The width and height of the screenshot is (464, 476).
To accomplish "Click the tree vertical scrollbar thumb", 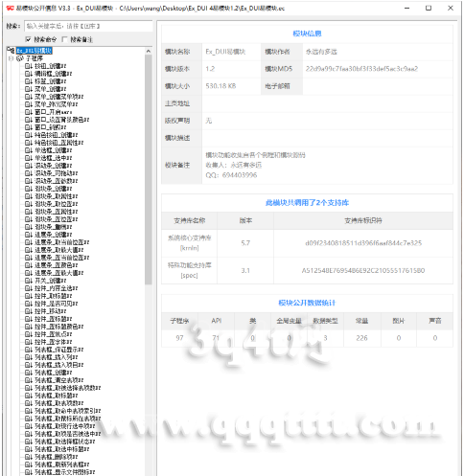I will tap(149, 170).
